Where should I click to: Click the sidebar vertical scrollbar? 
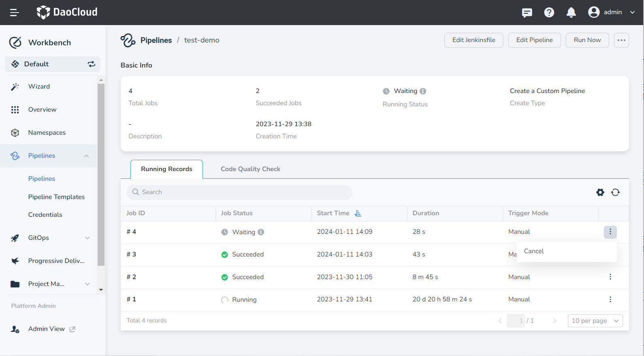pos(101,174)
